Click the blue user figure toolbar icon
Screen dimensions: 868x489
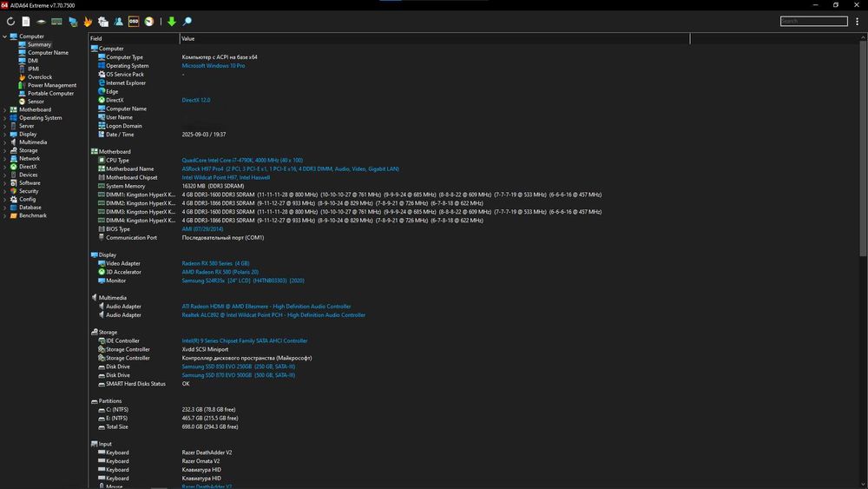pyautogui.click(x=118, y=22)
